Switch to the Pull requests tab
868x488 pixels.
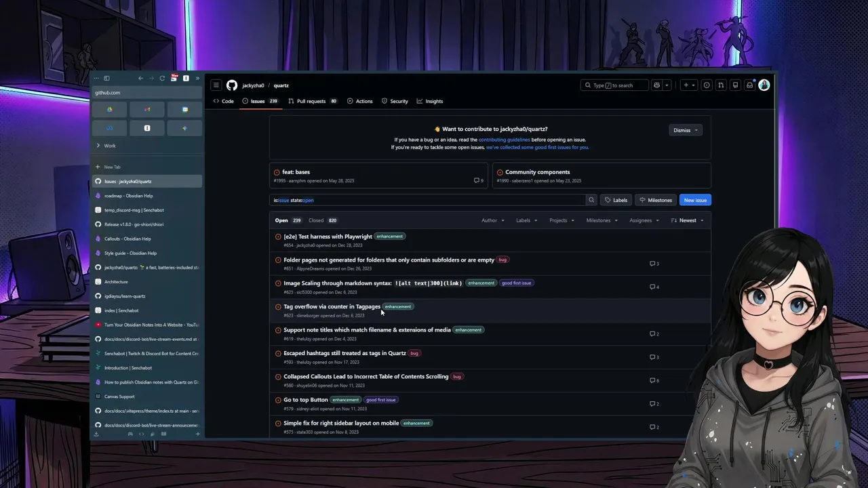pos(313,101)
